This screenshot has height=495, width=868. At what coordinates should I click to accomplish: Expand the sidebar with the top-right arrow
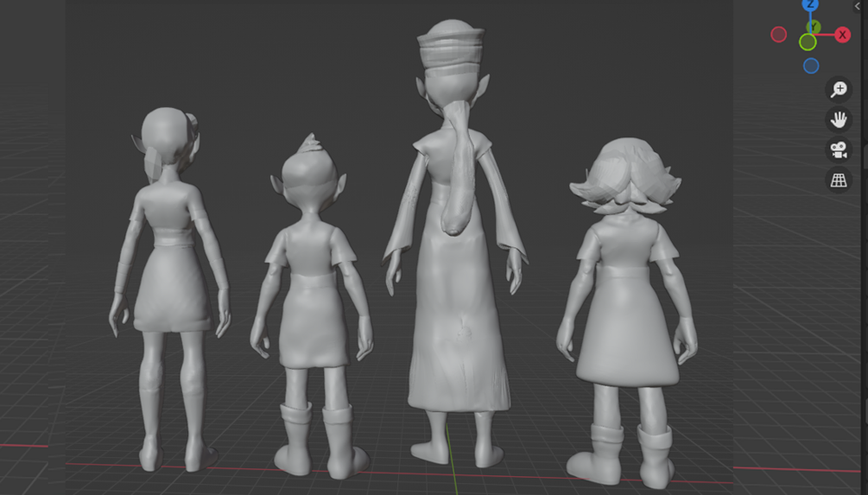[x=858, y=6]
